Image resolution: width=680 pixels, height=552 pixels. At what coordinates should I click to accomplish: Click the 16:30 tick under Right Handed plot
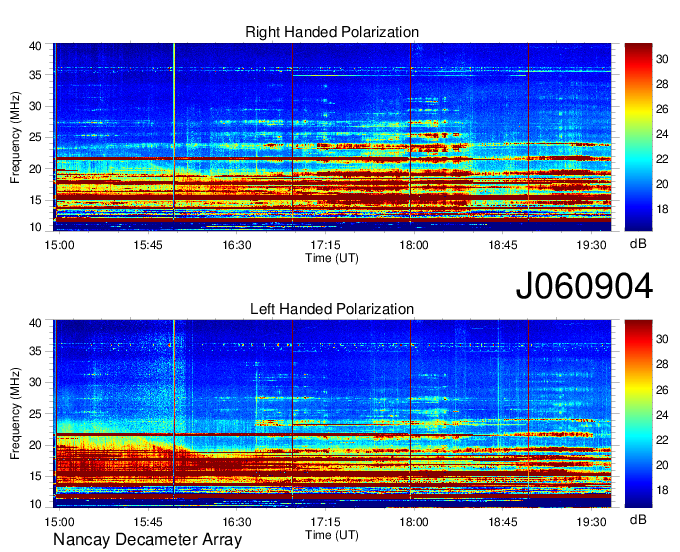237,245
